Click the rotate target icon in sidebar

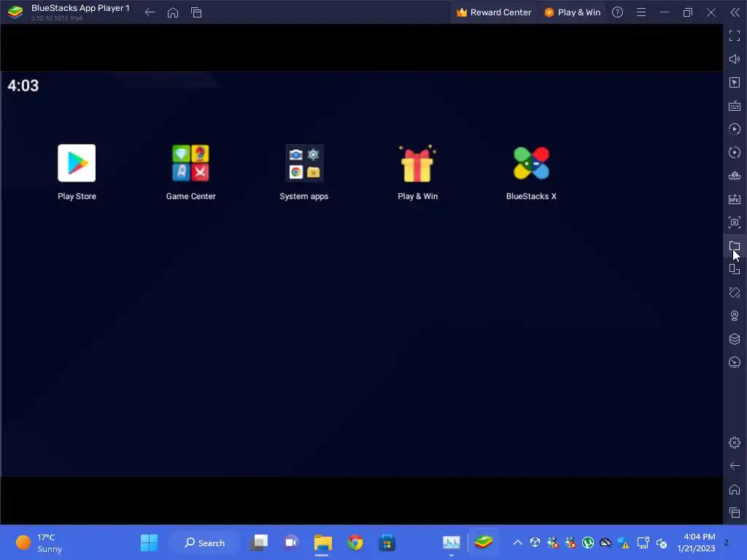click(x=735, y=152)
